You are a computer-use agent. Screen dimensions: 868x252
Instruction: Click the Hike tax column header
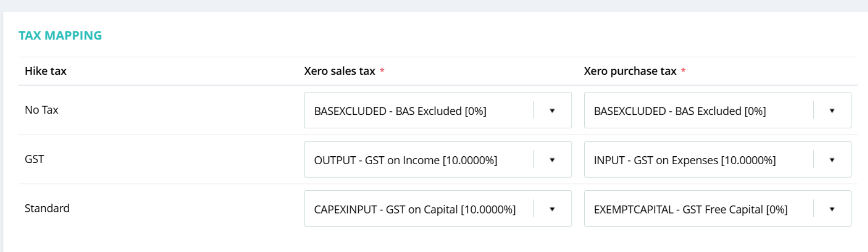pyautogui.click(x=45, y=71)
